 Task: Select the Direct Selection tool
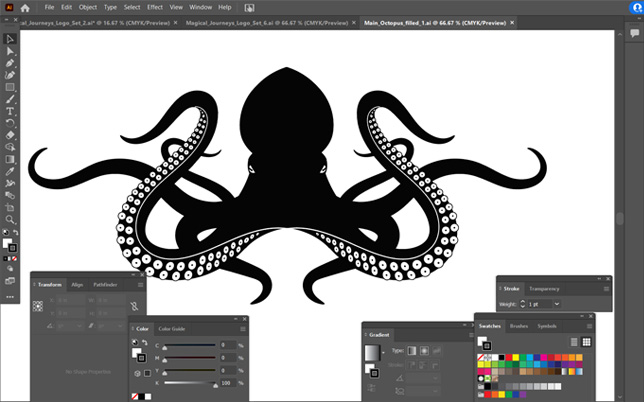click(x=10, y=51)
